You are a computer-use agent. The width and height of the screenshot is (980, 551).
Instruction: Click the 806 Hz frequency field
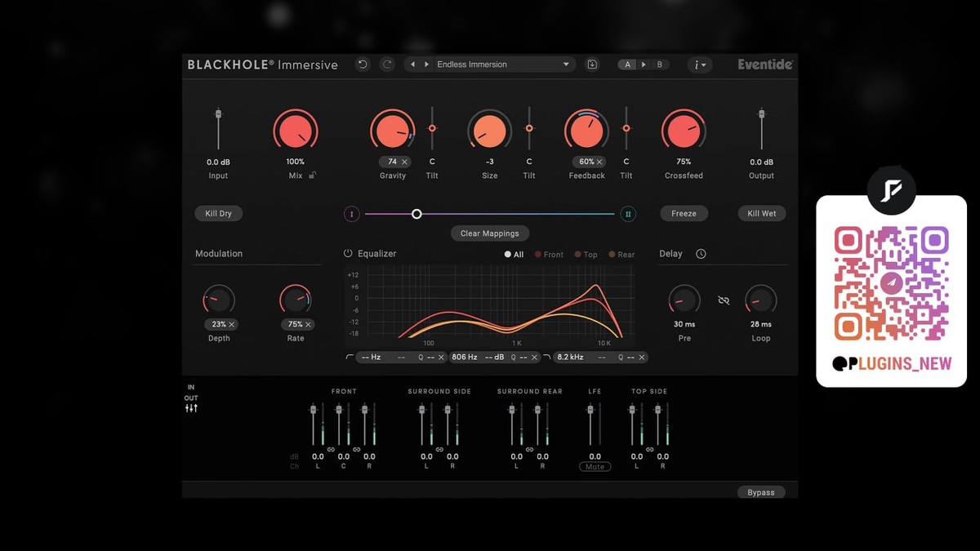click(465, 358)
